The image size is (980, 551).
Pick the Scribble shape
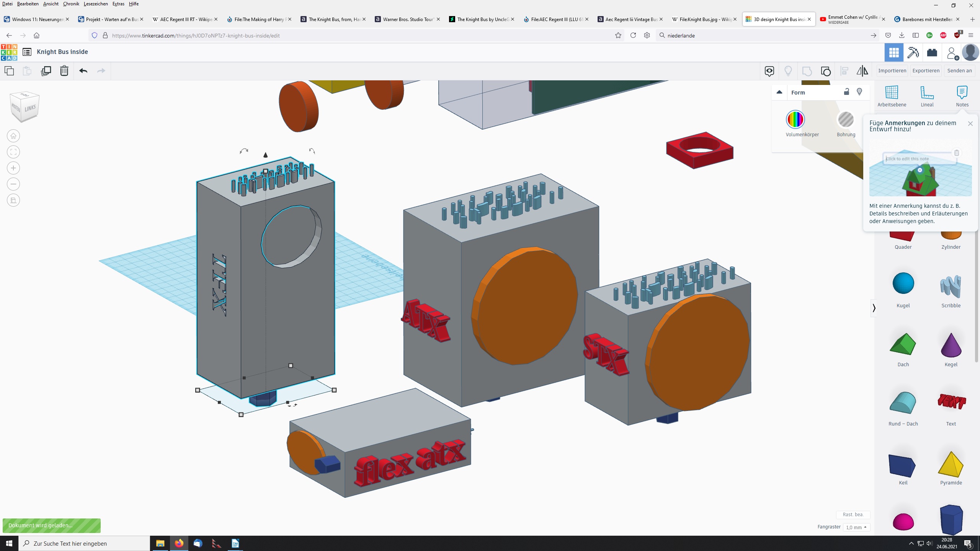[x=951, y=286]
